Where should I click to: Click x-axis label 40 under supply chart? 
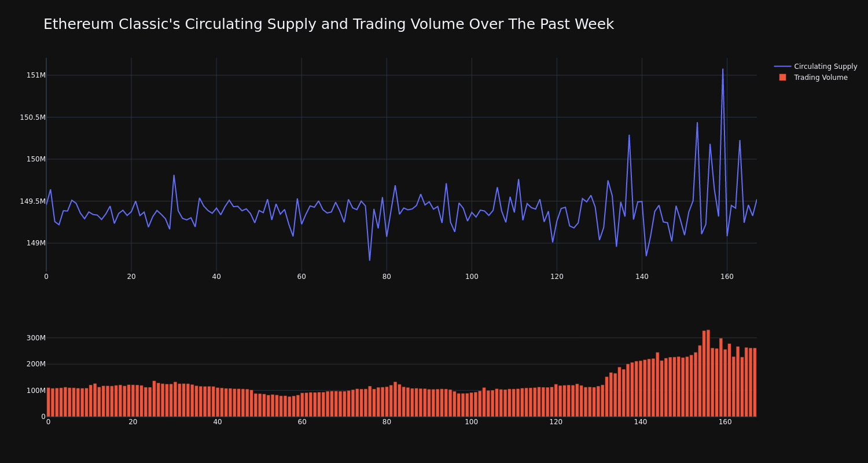[216, 277]
